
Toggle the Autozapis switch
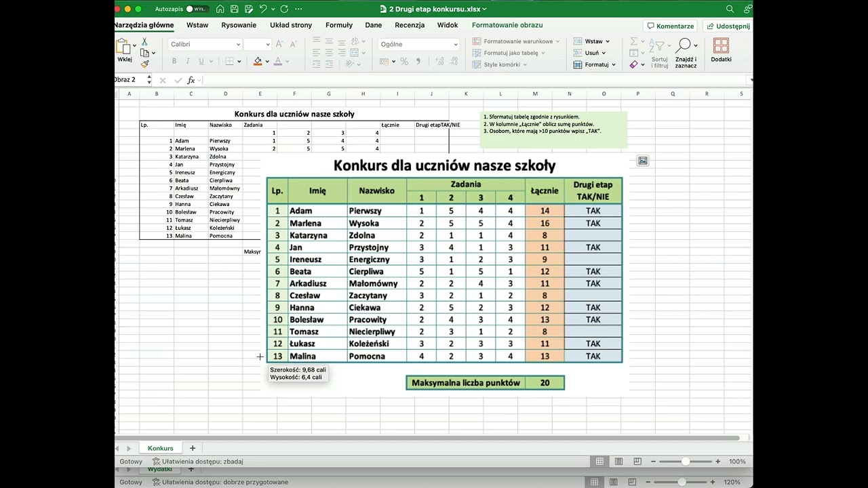tap(197, 9)
